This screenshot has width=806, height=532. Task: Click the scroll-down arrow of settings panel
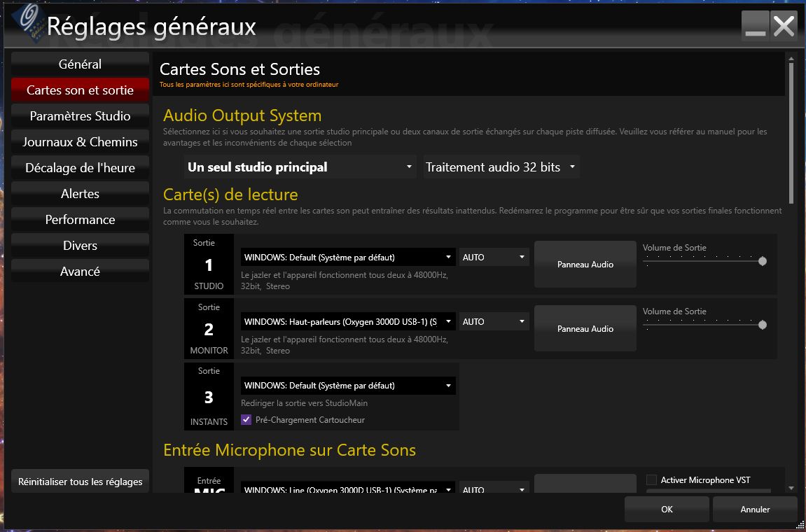(791, 488)
